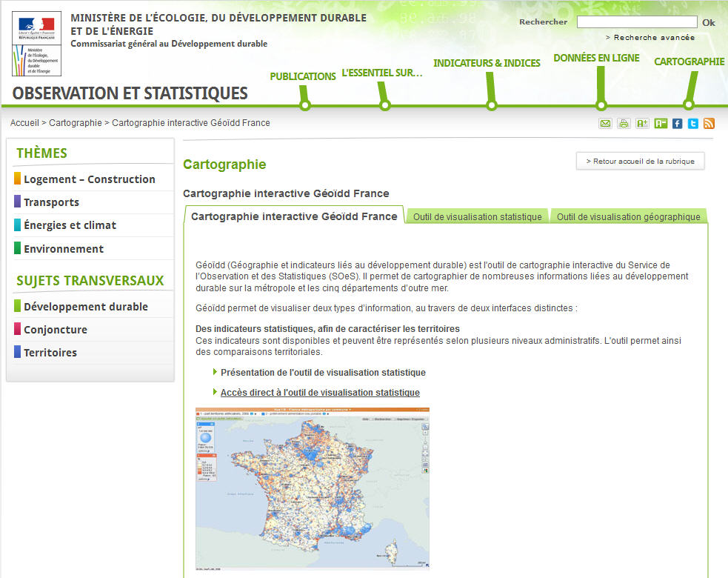This screenshot has width=728, height=578.
Task: Follow Accès direct à l'outil statistique link
Action: click(320, 393)
